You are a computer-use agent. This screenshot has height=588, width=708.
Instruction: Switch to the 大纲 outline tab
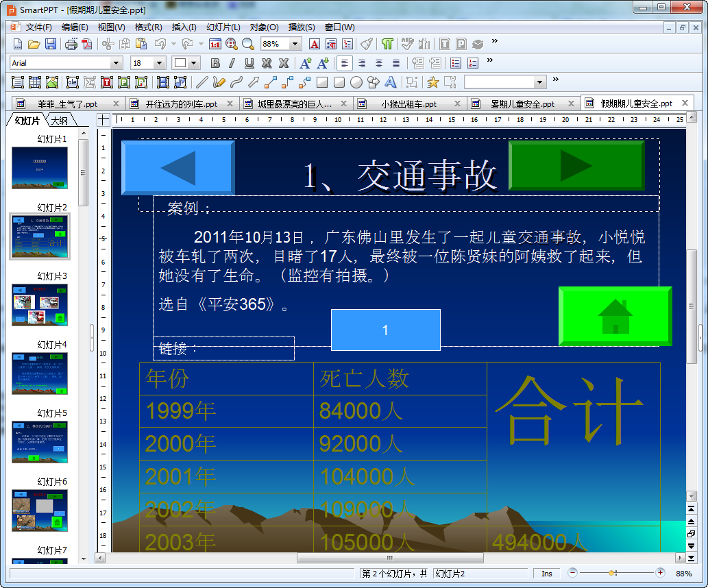pyautogui.click(x=60, y=121)
